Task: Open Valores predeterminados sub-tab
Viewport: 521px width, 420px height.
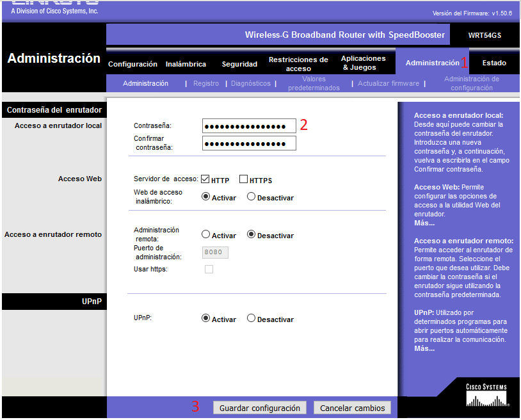Action: click(x=314, y=83)
